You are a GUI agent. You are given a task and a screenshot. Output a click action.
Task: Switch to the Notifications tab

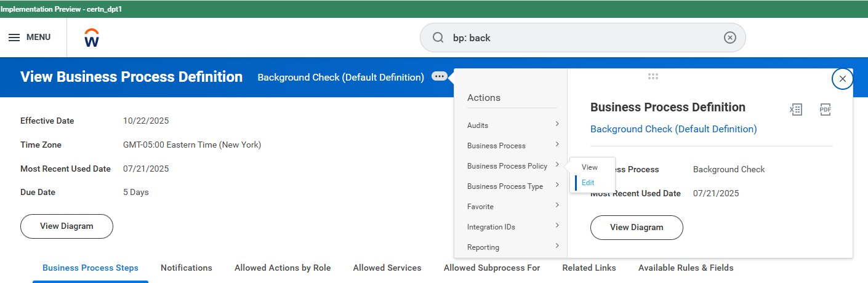click(x=187, y=268)
